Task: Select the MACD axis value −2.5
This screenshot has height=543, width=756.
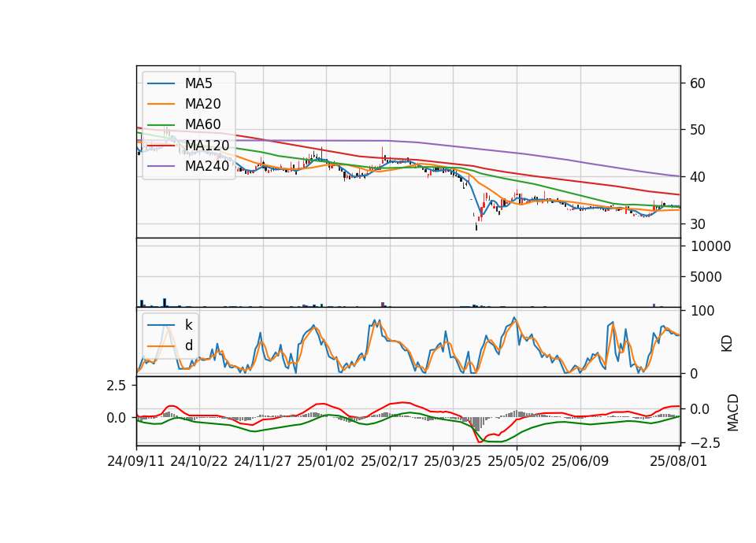Action: (706, 443)
